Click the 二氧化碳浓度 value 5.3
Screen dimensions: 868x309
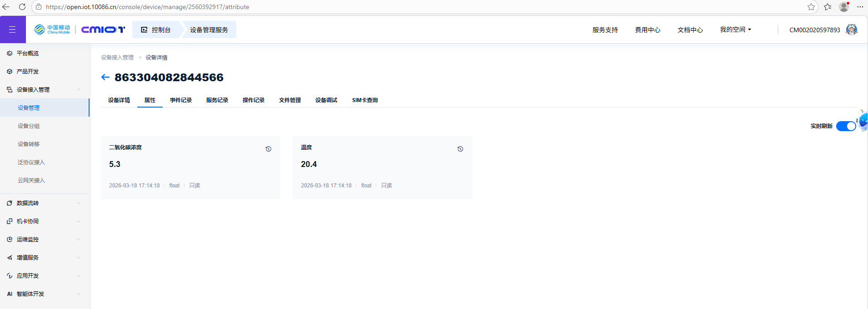point(115,164)
